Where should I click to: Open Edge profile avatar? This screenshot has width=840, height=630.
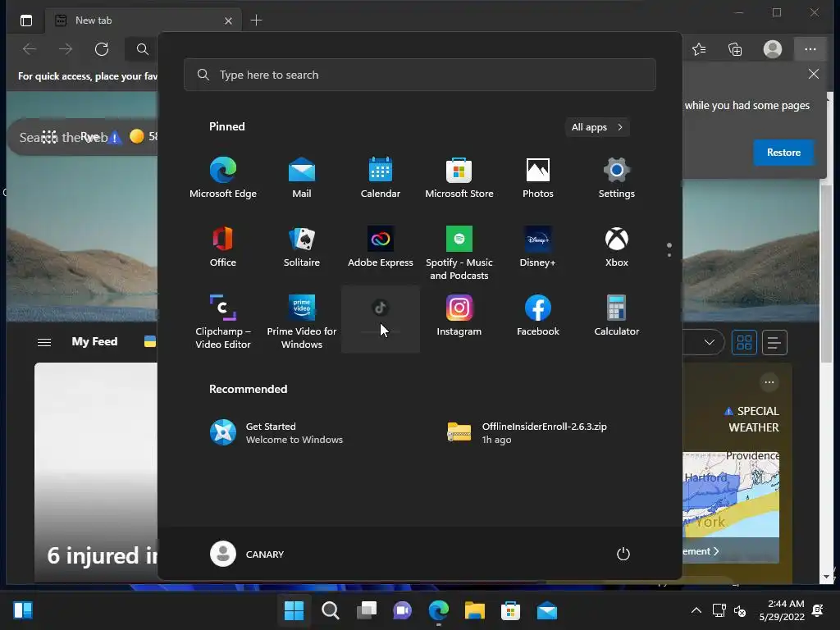pos(773,49)
